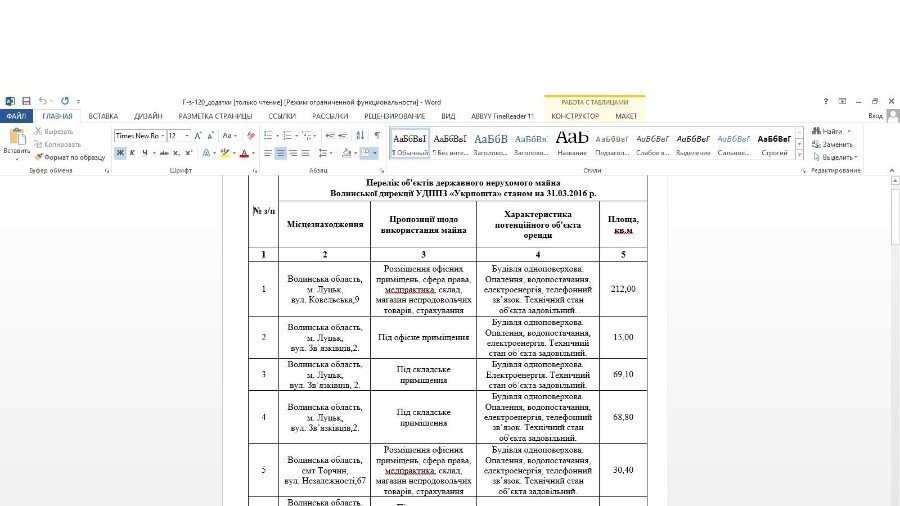This screenshot has height=506, width=900.
Task: Click the Save icon in quick access toolbar
Action: click(x=26, y=101)
